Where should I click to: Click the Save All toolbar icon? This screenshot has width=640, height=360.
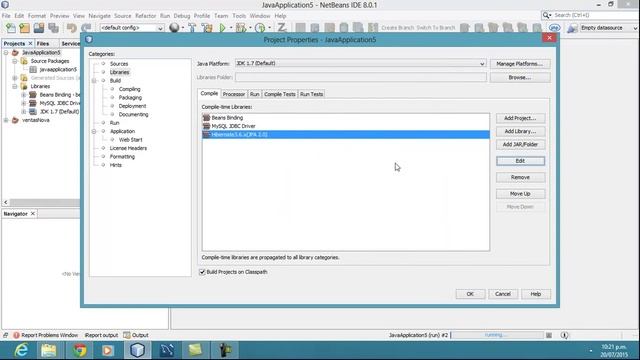point(53,28)
